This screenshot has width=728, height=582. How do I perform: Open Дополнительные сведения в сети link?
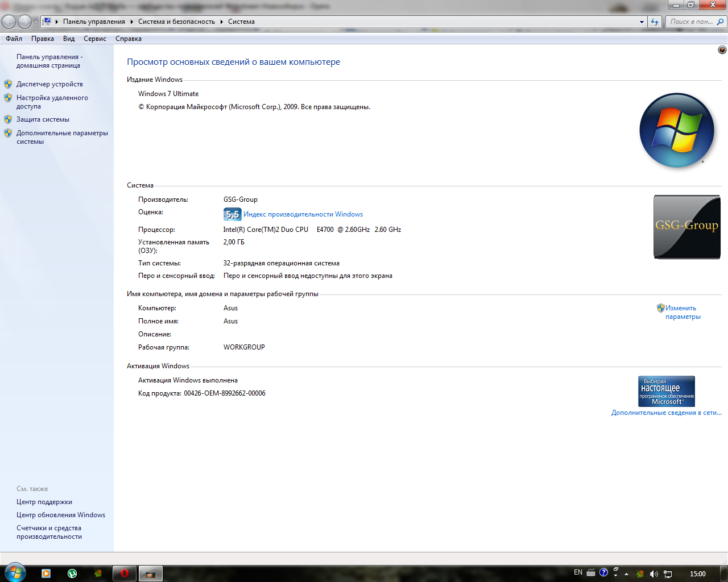click(x=667, y=413)
